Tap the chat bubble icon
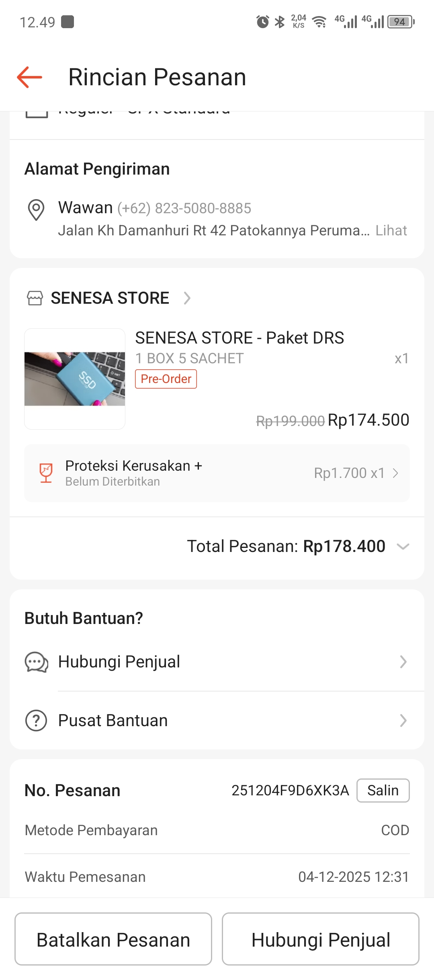The image size is (434, 980). coord(37,662)
